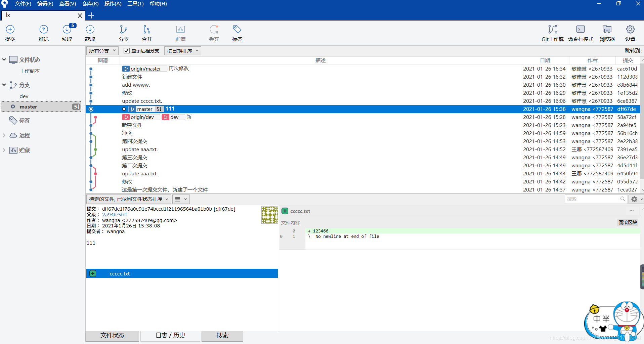Switch to the 文件状态 bottom tab
Image resolution: width=644 pixels, height=344 pixels.
pos(112,336)
